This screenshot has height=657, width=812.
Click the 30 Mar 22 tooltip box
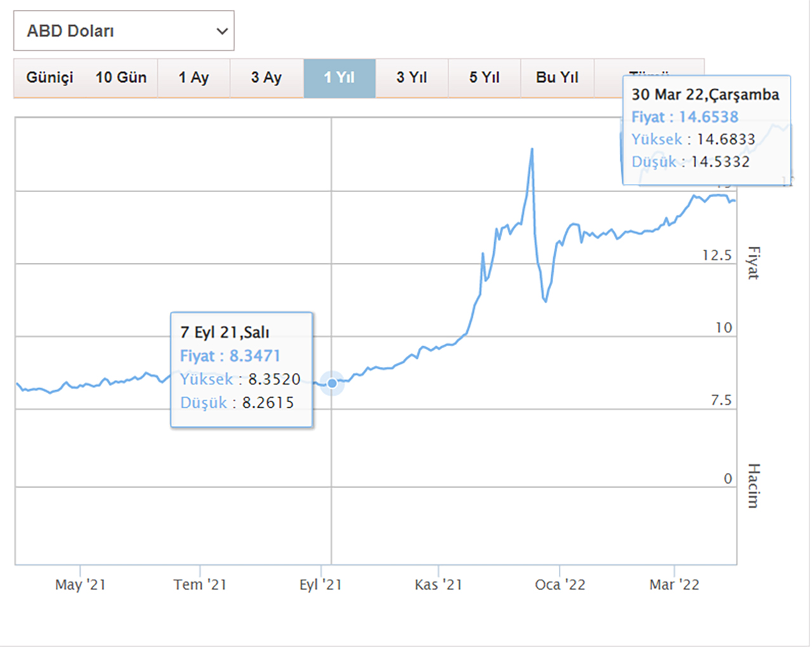coord(706,130)
